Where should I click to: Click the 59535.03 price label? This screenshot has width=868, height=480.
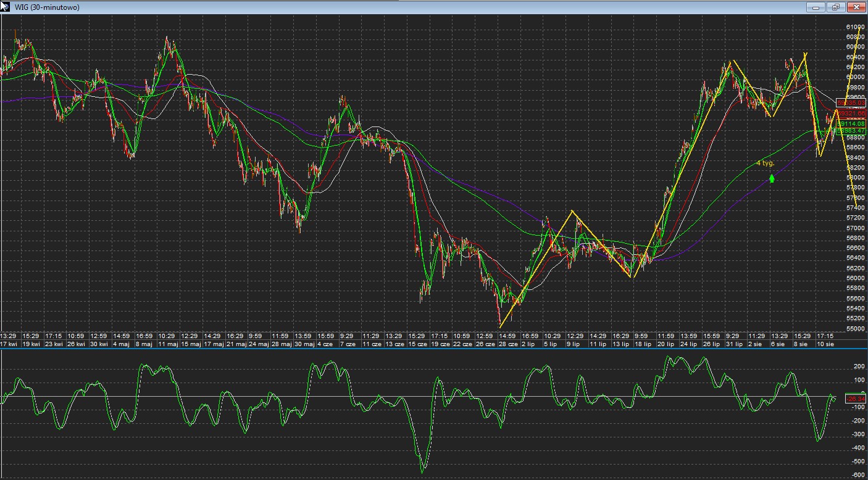coord(851,102)
